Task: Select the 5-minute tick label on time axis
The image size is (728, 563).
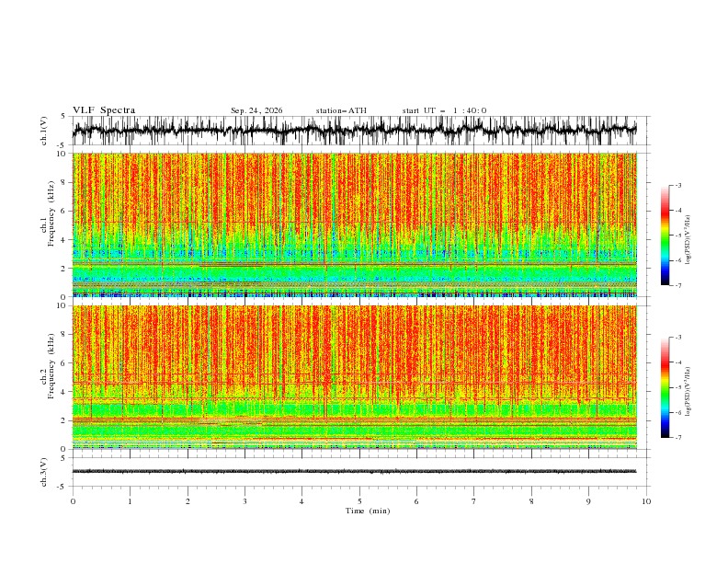Action: tap(359, 501)
